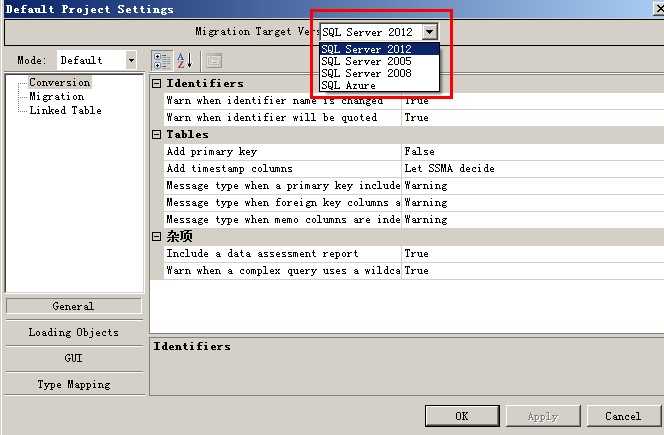
Task: Click True value for data assessment report
Action: click(416, 253)
